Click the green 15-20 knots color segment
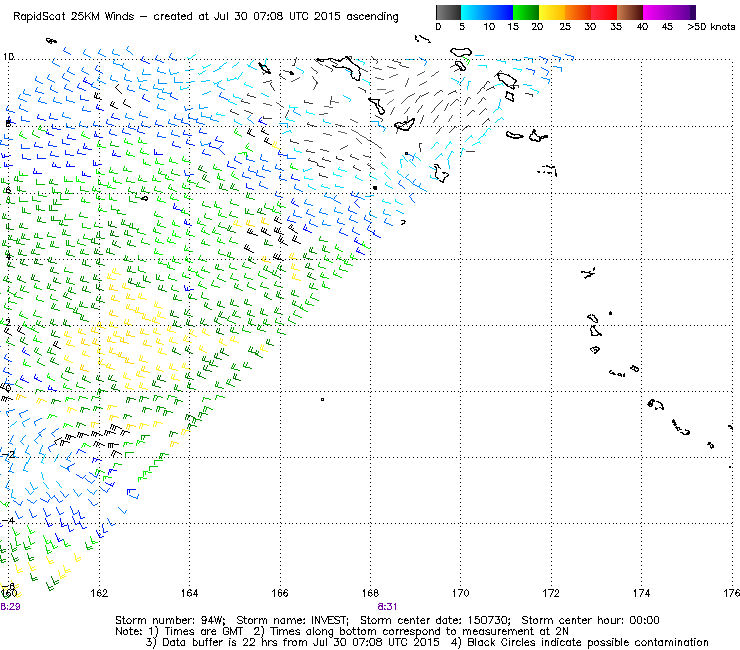 click(x=526, y=12)
